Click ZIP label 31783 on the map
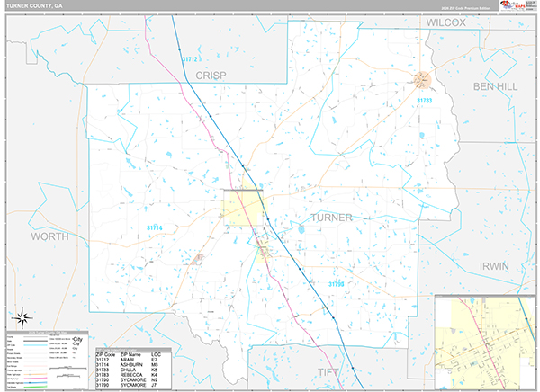 [x=424, y=101]
